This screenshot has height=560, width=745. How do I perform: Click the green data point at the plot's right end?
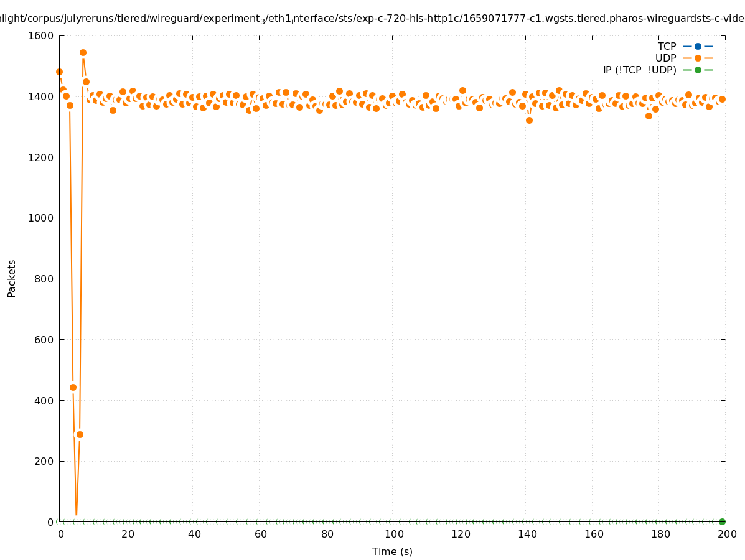[722, 521]
